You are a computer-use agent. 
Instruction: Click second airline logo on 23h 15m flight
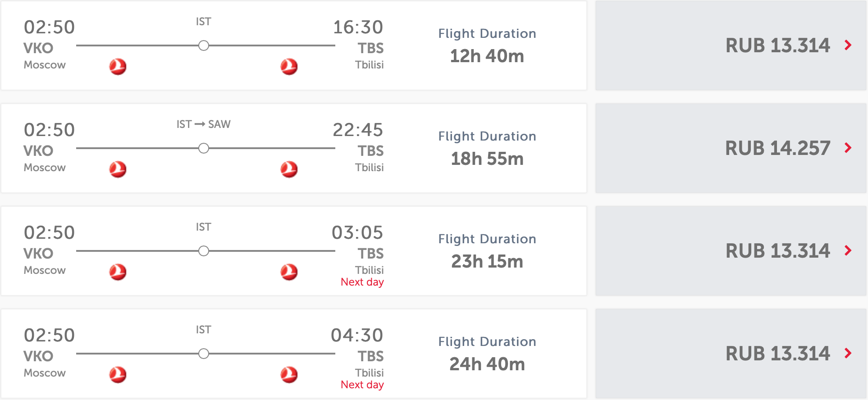pos(289,272)
